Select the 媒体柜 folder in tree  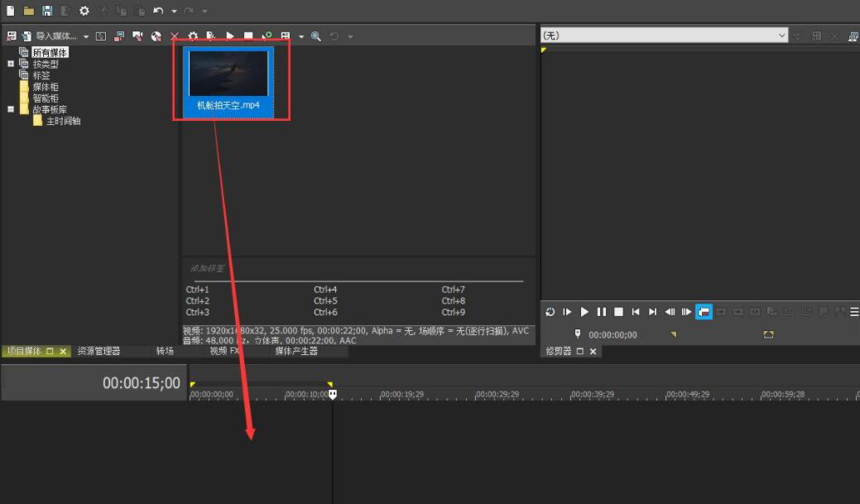tap(45, 87)
